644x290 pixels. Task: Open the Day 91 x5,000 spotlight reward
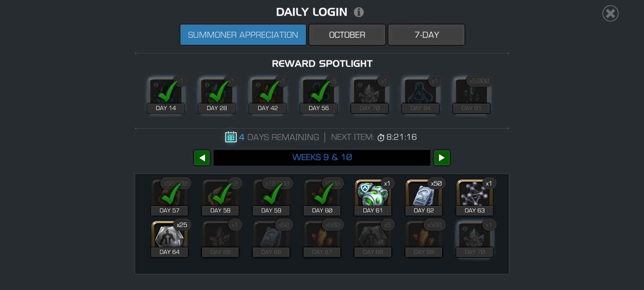(x=471, y=95)
